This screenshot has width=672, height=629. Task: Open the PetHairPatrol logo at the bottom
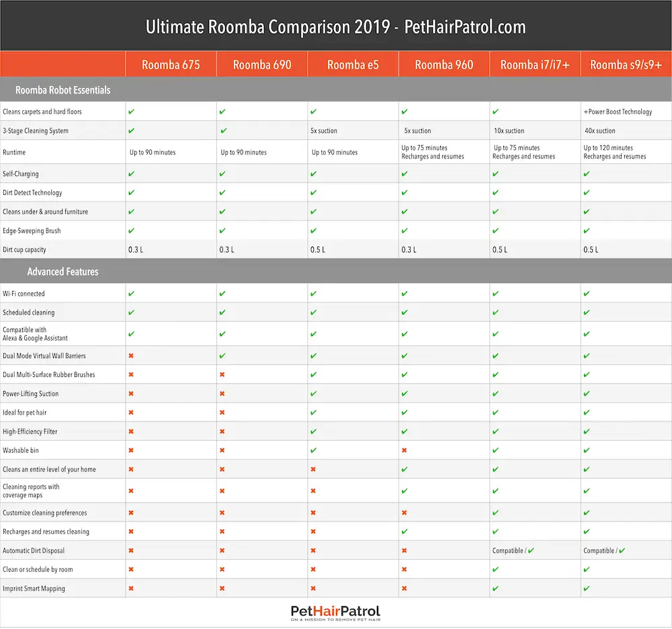coord(335,613)
